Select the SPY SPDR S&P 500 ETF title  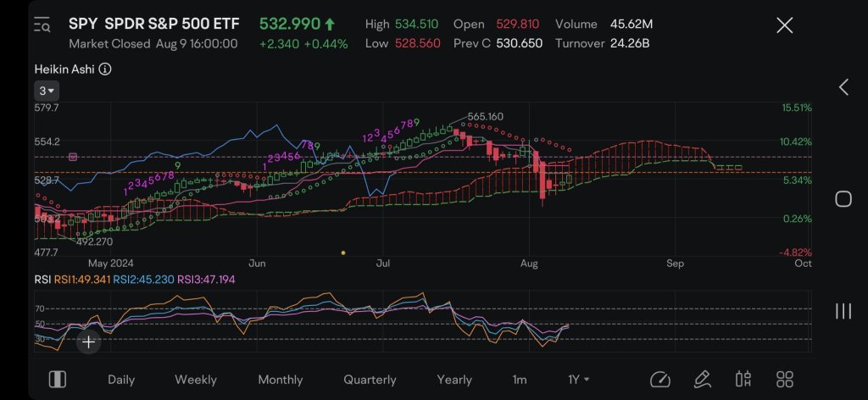click(154, 24)
